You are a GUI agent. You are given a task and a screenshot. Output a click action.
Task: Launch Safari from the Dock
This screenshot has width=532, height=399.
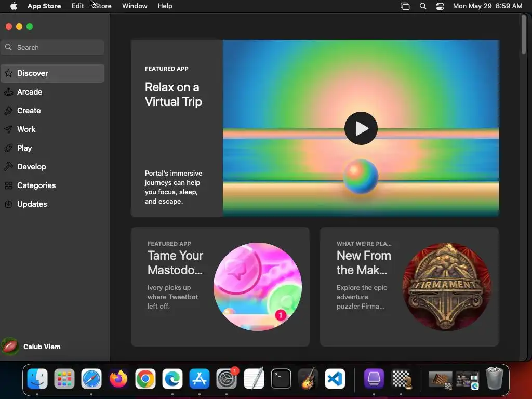[x=91, y=379]
